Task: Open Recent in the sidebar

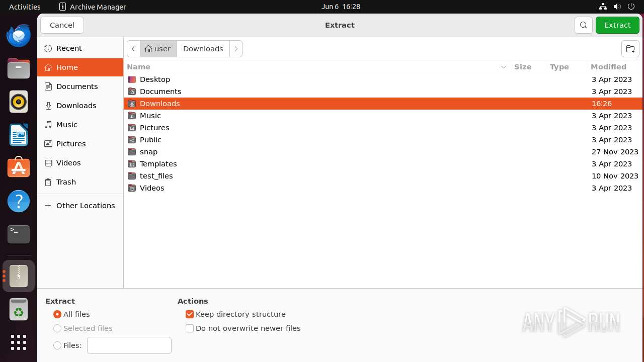Action: (80, 48)
